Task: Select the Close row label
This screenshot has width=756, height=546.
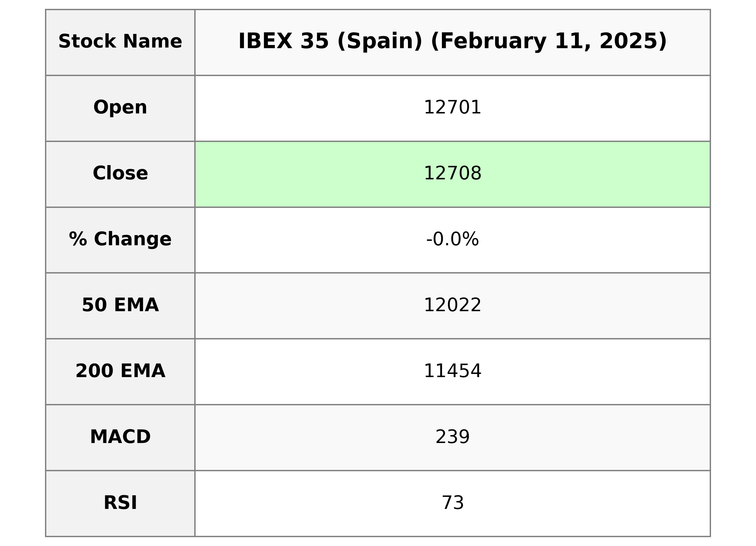Action: point(120,174)
